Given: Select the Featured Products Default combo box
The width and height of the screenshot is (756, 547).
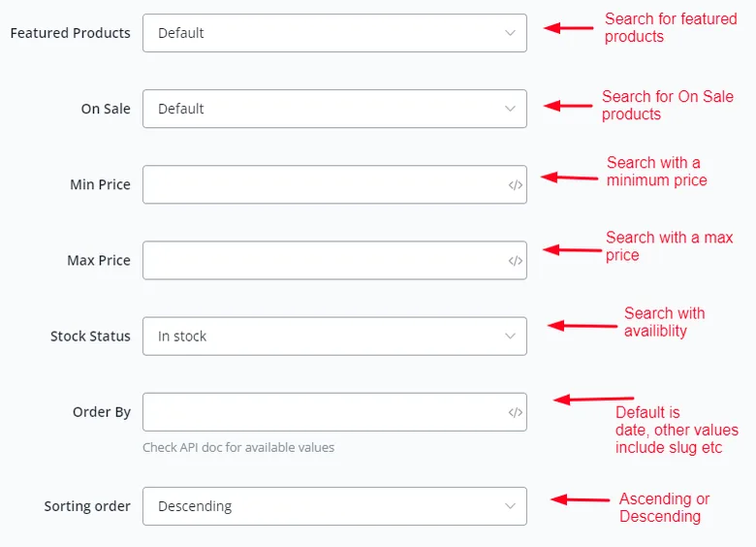Looking at the screenshot, I should tap(334, 33).
